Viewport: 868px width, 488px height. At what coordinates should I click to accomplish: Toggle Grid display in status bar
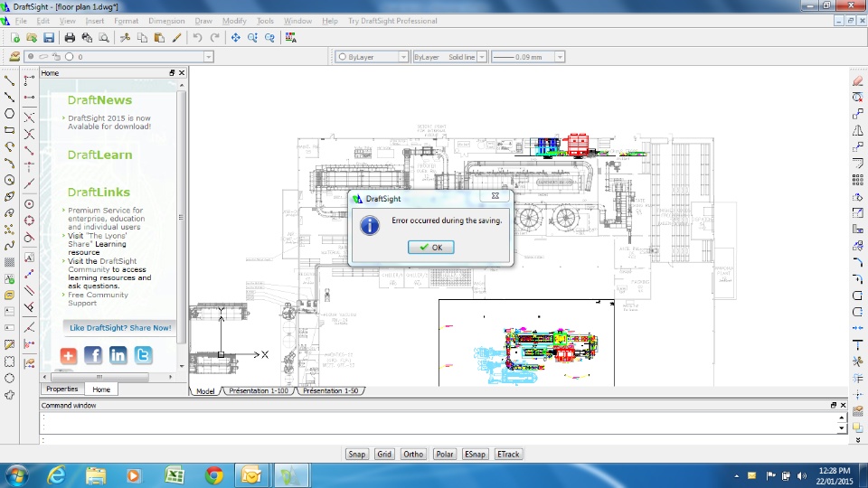coord(384,455)
